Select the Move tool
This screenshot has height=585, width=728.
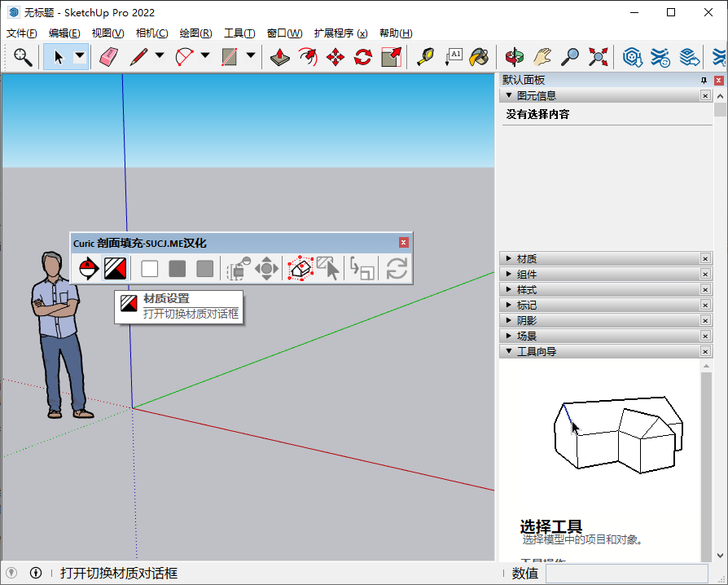[x=335, y=57]
